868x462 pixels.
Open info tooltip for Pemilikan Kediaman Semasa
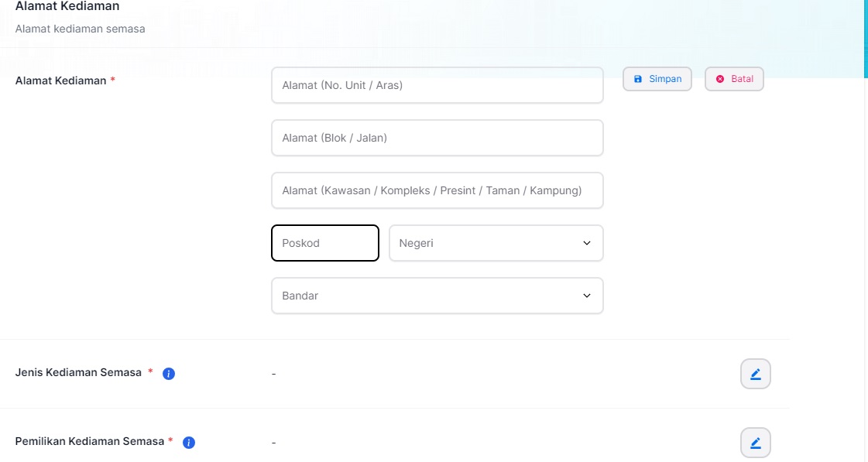point(189,443)
